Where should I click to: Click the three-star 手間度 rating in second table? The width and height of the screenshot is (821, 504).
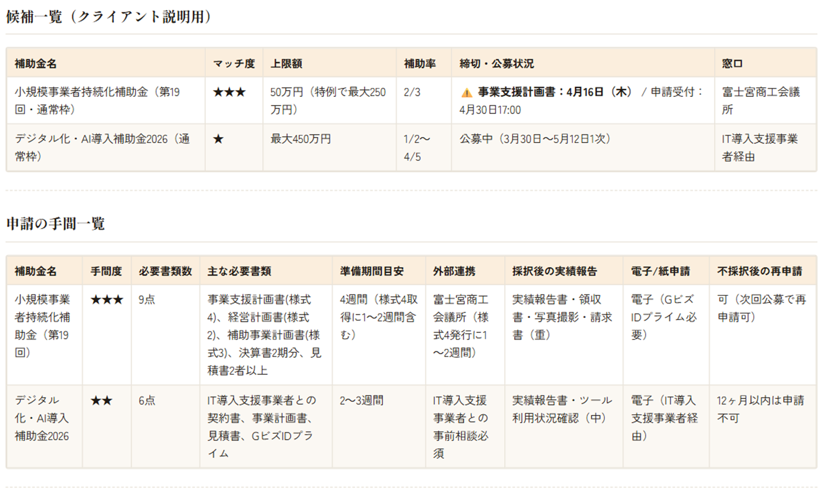tap(107, 300)
